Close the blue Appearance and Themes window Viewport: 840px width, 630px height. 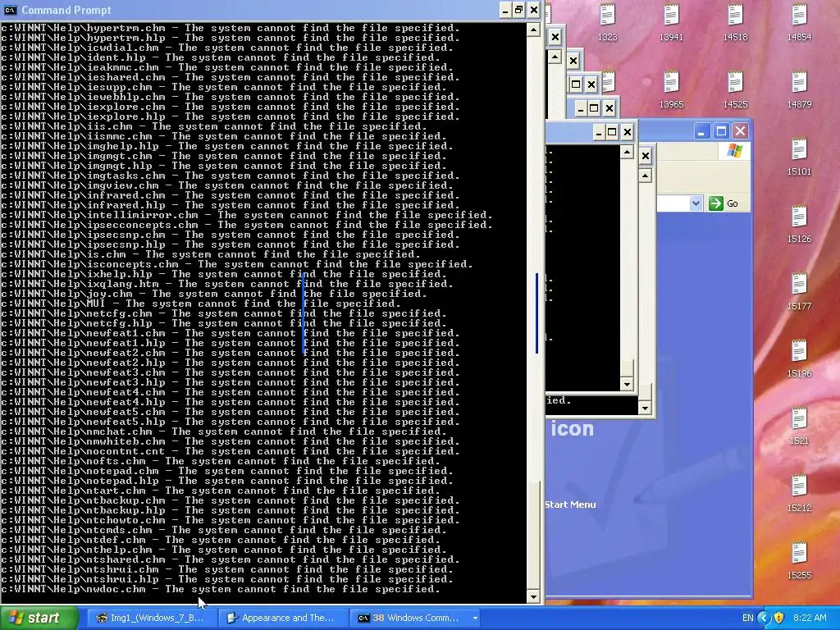point(741,131)
